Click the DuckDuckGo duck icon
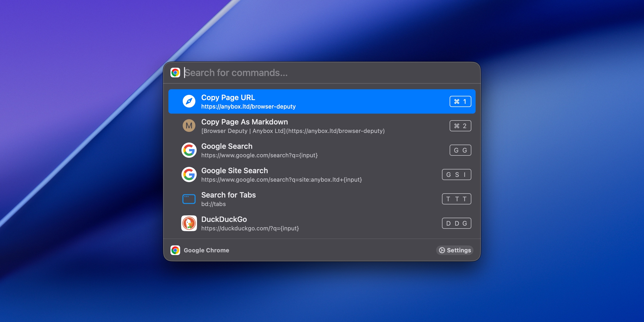 coord(189,223)
